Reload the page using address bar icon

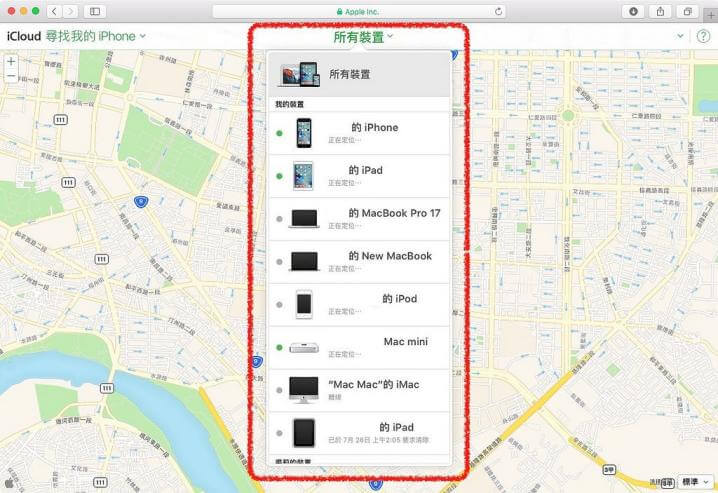pyautogui.click(x=498, y=11)
